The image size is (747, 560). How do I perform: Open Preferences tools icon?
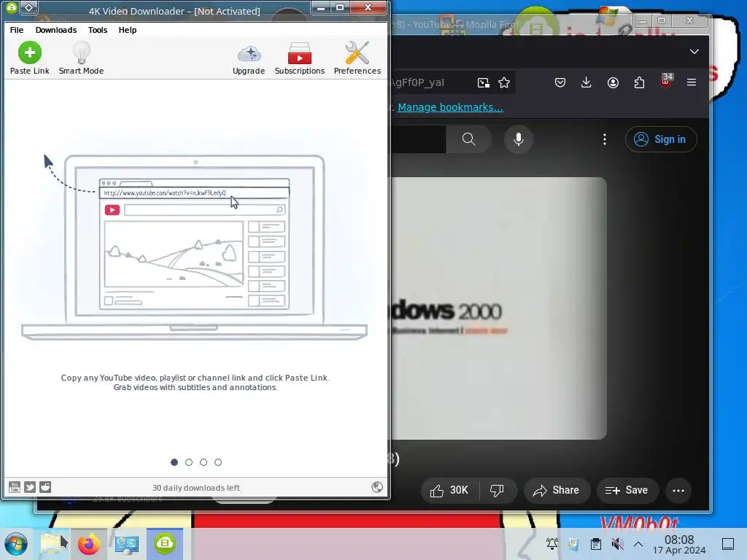[x=357, y=58]
